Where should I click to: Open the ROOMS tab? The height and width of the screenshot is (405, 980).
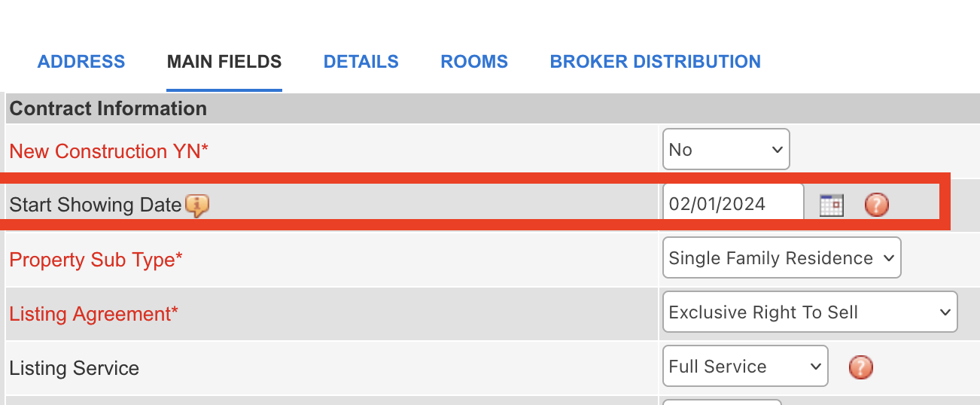coord(474,62)
